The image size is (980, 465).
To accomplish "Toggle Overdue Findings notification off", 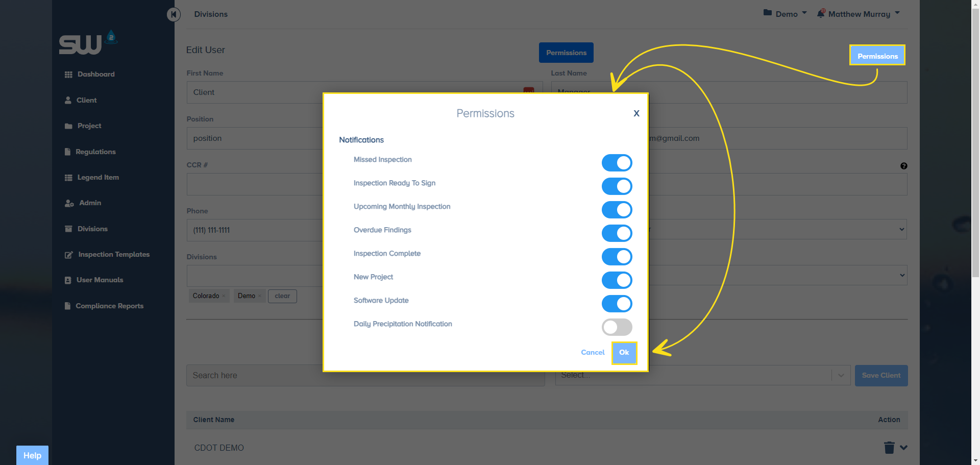I will [617, 233].
